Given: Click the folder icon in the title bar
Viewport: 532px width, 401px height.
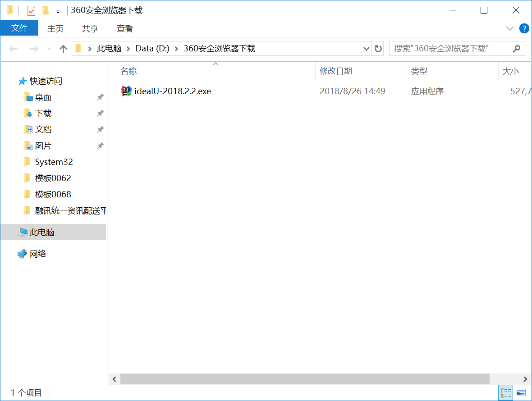Looking at the screenshot, I should pos(10,10).
